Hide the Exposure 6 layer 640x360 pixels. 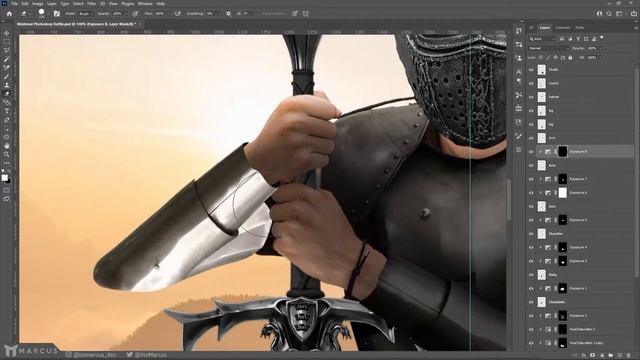pyautogui.click(x=531, y=193)
